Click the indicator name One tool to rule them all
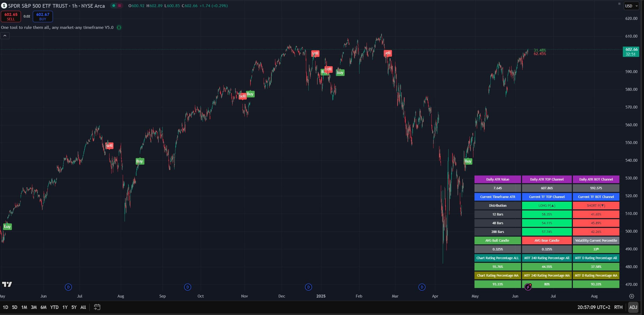 [x=57, y=28]
